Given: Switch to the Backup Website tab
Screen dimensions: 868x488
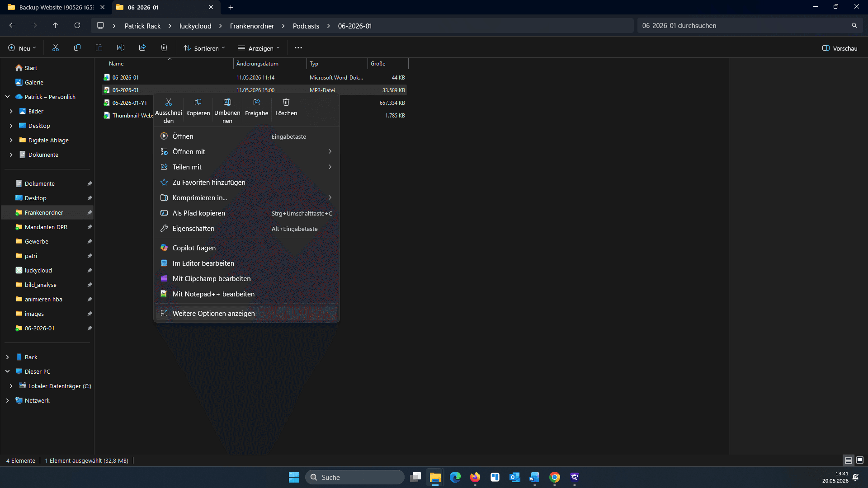Looking at the screenshot, I should 56,7.
